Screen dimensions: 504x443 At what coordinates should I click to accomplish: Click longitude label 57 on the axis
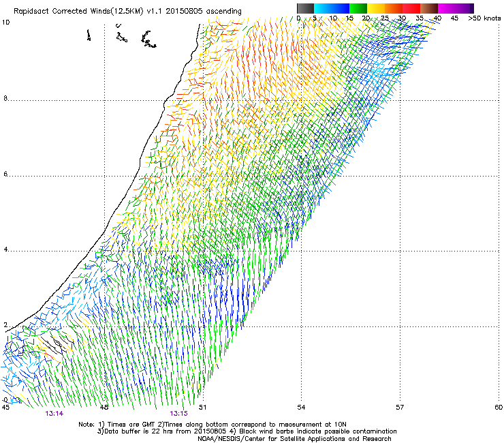pyautogui.click(x=400, y=408)
